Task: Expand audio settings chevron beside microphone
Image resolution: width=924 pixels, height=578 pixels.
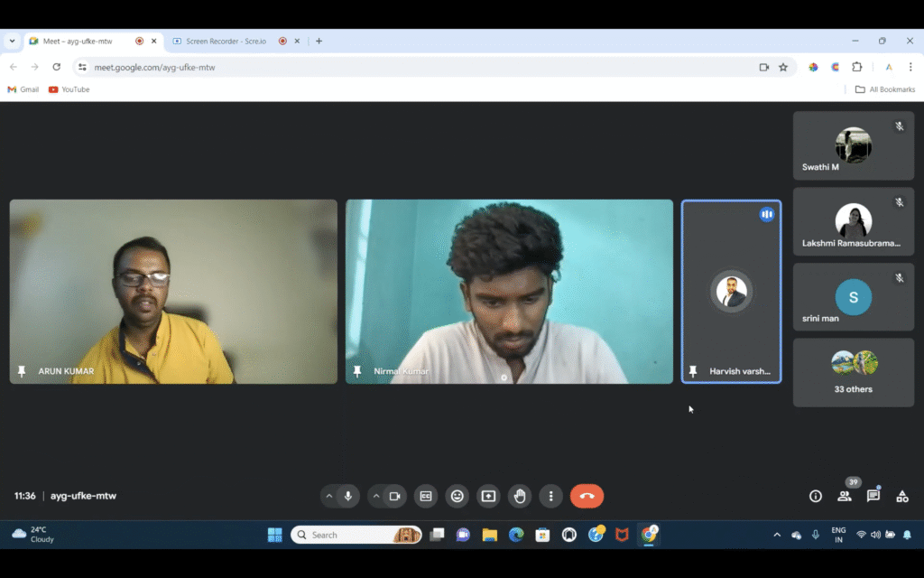Action: pyautogui.click(x=329, y=496)
